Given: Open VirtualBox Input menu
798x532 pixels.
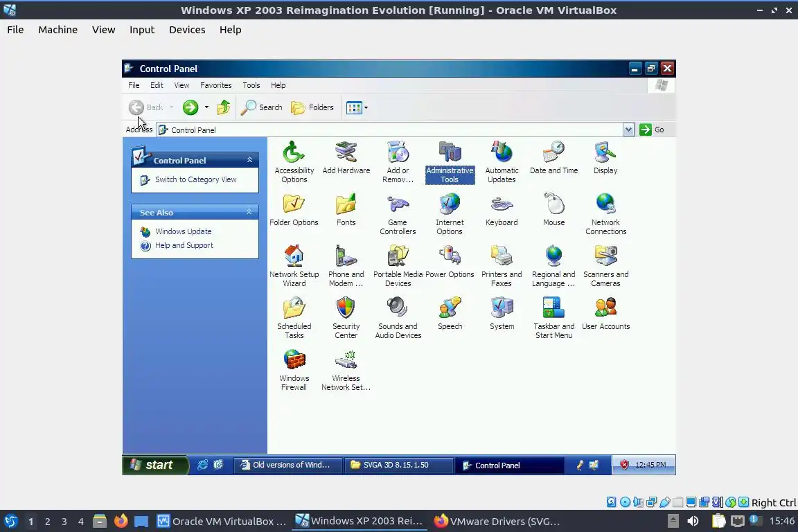Looking at the screenshot, I should (x=142, y=30).
